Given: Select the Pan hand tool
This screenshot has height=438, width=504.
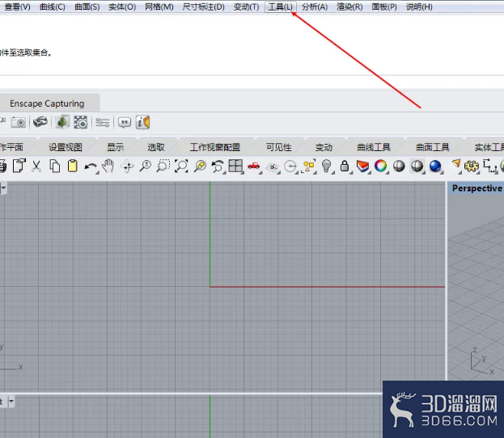Looking at the screenshot, I should pos(108,166).
